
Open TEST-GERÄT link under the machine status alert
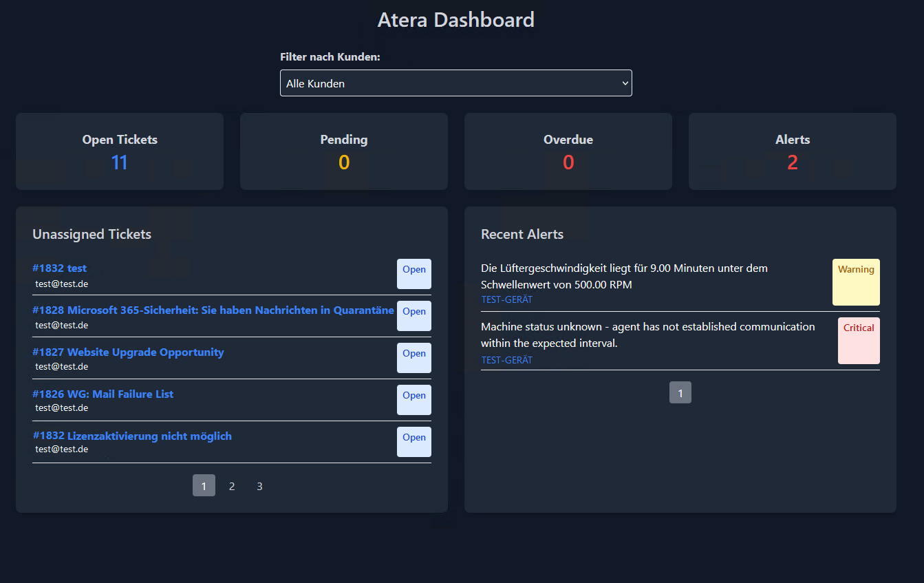pyautogui.click(x=506, y=359)
